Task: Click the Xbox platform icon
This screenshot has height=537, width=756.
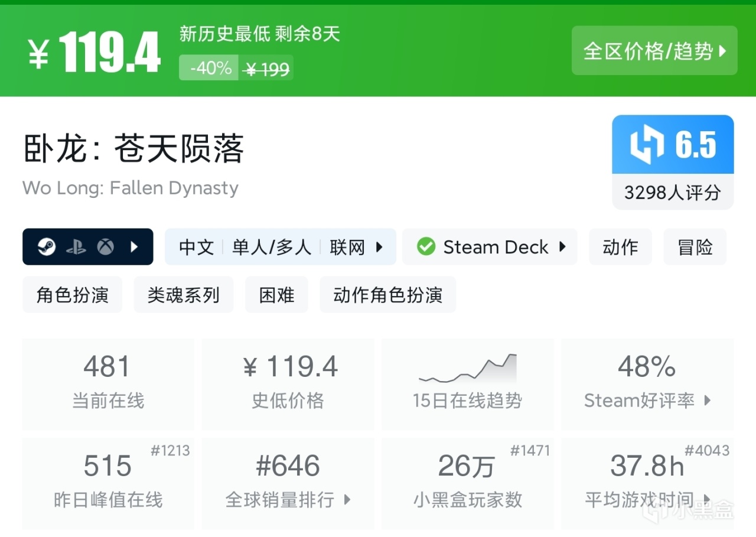Action: (x=106, y=247)
